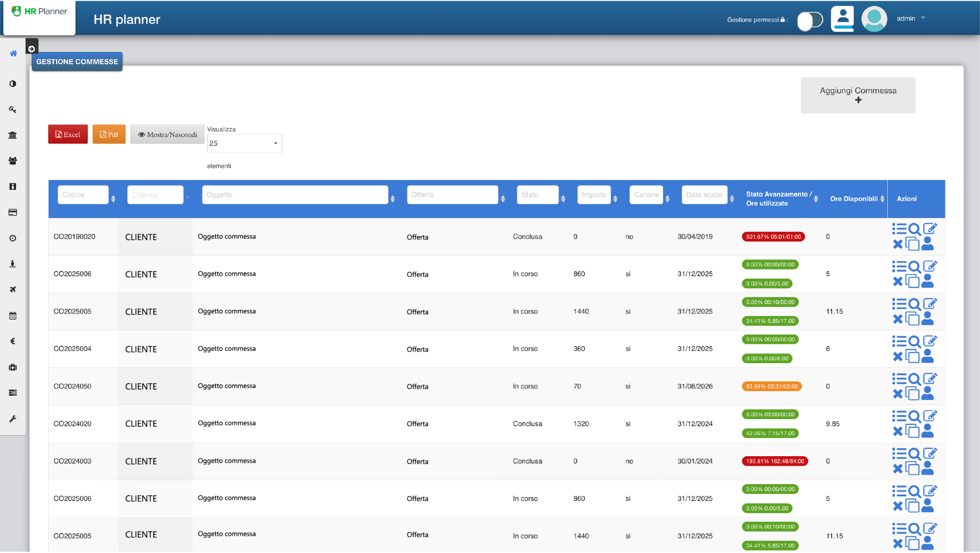Export table with Excel button
This screenshot has height=553, width=980.
[68, 134]
